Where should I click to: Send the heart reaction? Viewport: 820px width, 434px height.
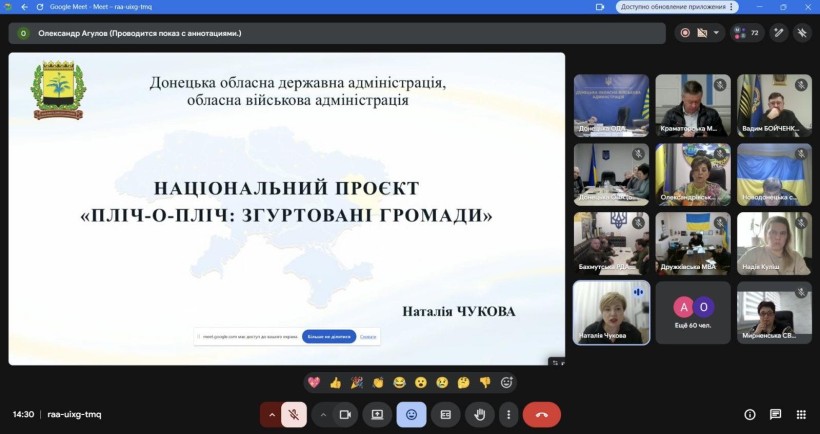pos(314,383)
